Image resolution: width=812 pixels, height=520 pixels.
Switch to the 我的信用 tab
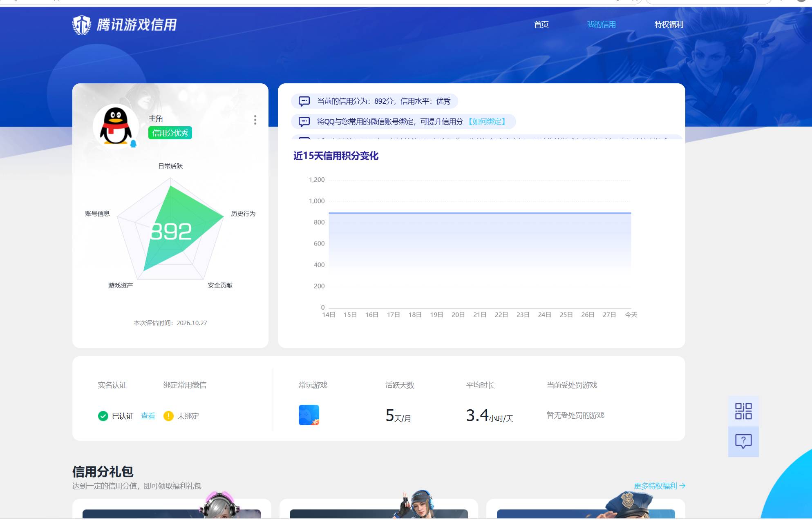tap(601, 25)
